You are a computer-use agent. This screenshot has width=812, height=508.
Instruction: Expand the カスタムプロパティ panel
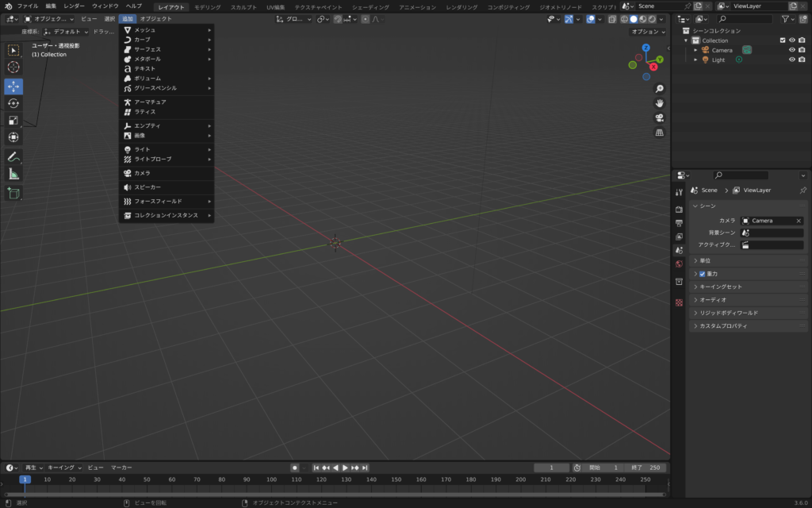pos(749,326)
